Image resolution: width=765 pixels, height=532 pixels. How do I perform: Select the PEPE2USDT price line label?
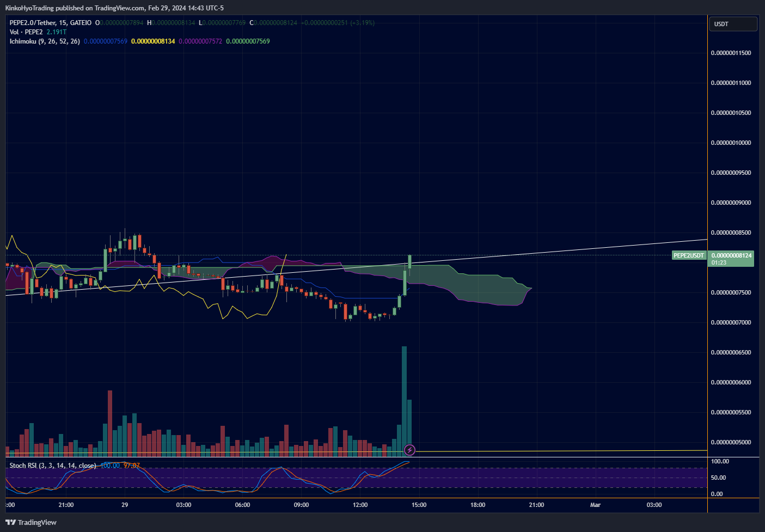point(689,255)
